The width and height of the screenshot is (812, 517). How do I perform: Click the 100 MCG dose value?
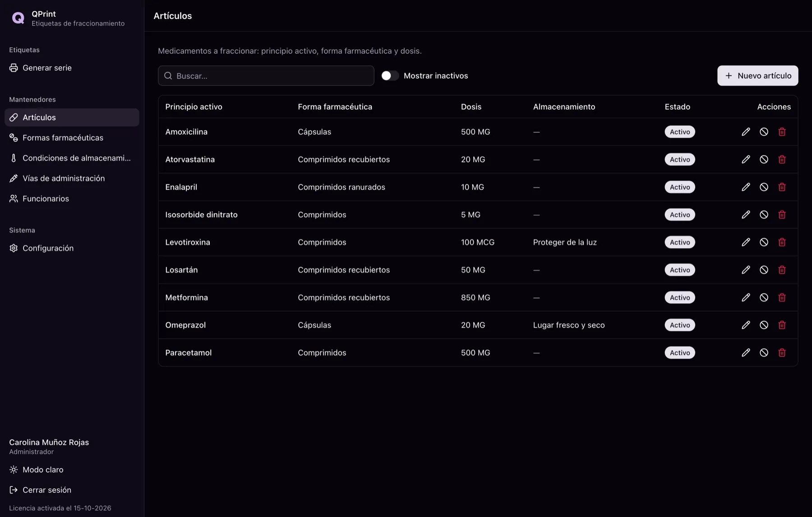coord(478,242)
